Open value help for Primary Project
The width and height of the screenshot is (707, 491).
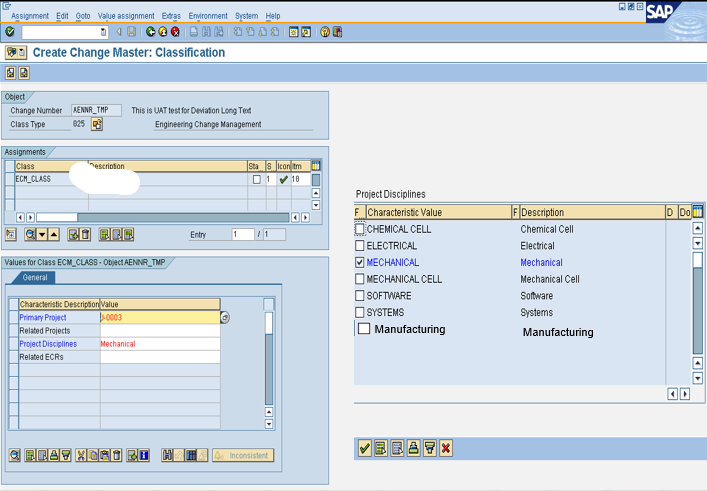pyautogui.click(x=225, y=317)
